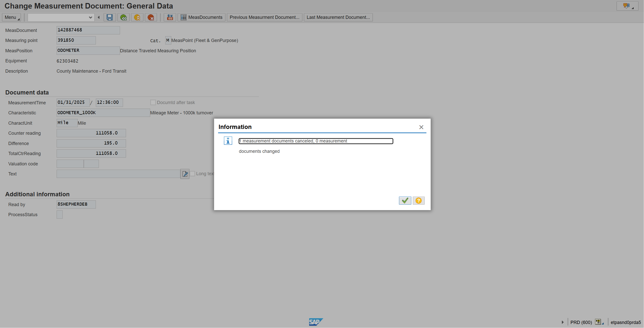This screenshot has width=644, height=328.
Task: Select the canceled documents message line
Action: coord(316,141)
